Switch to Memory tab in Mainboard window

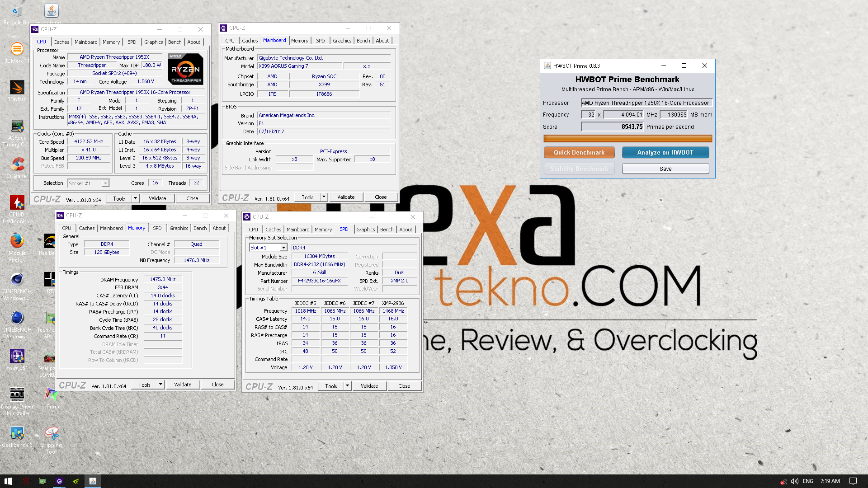299,41
